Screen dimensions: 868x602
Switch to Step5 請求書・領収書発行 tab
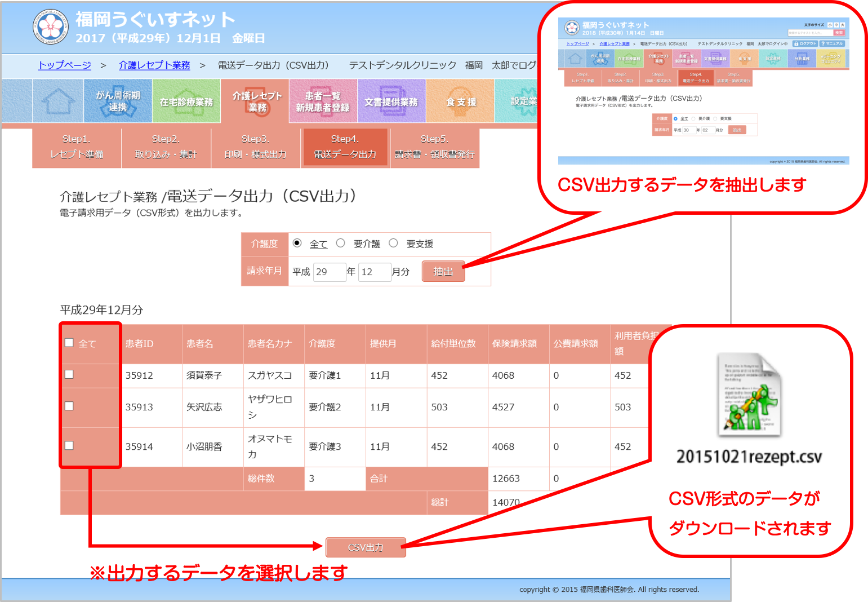point(434,147)
